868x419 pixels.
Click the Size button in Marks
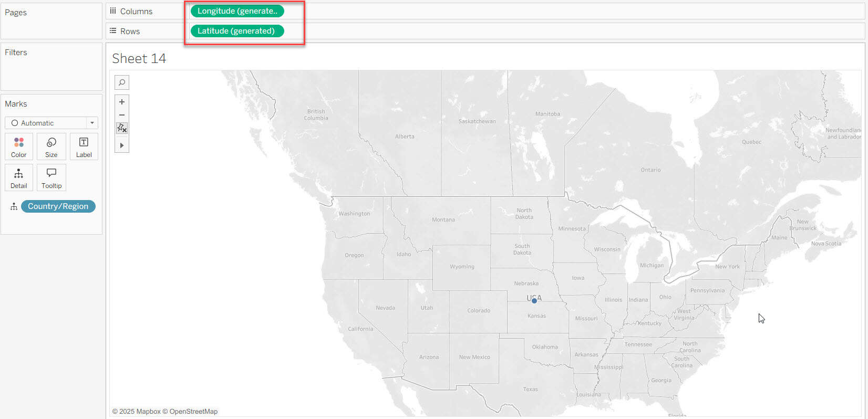(51, 146)
